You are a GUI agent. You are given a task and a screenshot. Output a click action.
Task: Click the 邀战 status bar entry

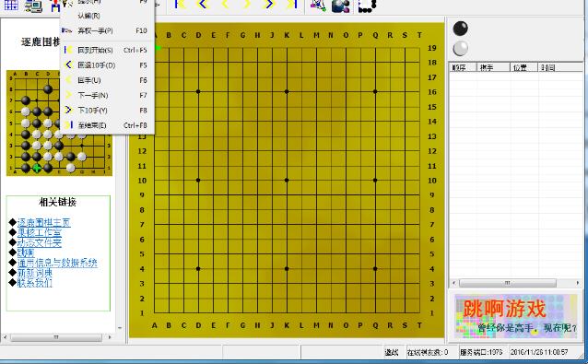coord(392,352)
